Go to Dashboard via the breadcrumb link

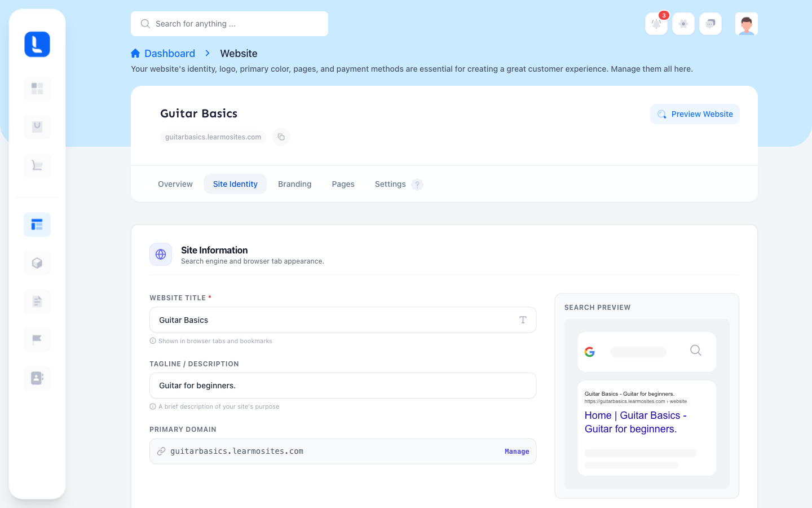170,53
